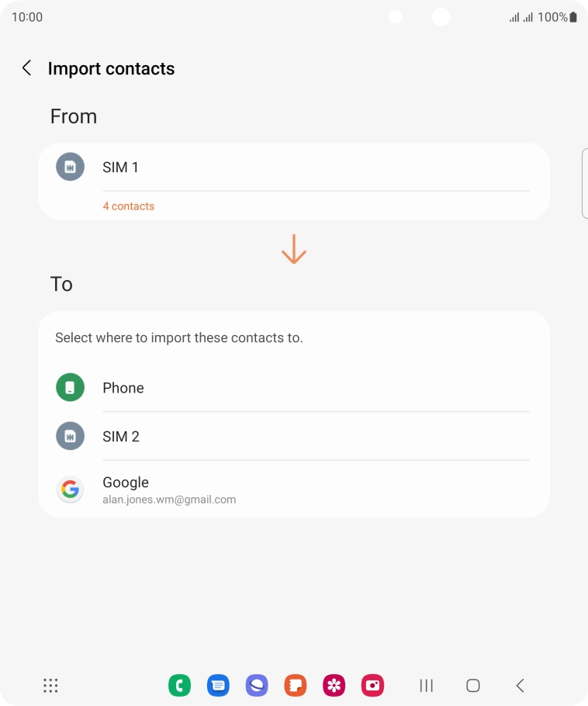Image resolution: width=588 pixels, height=706 pixels.
Task: Tap the SIM 1 source label
Action: point(120,167)
